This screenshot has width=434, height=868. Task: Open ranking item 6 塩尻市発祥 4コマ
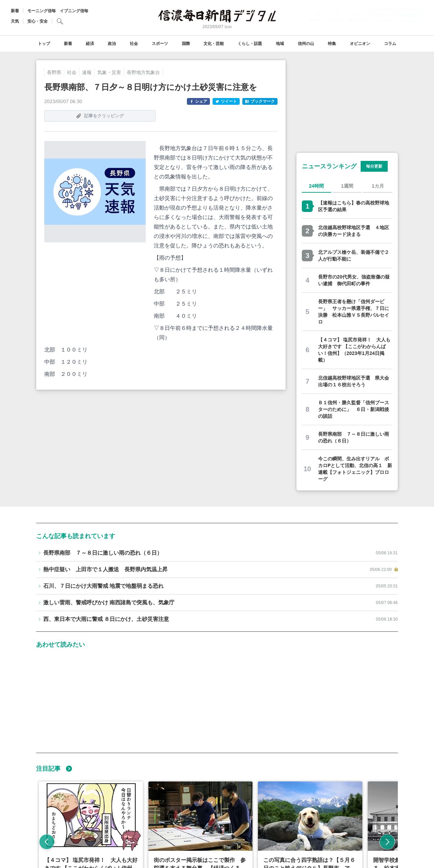click(x=347, y=350)
